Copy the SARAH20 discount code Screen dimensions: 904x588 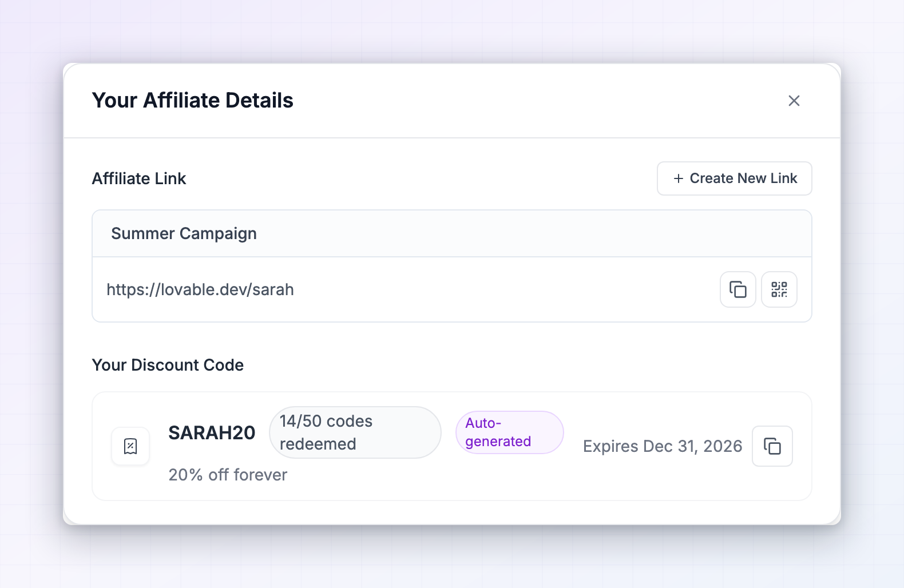772,446
